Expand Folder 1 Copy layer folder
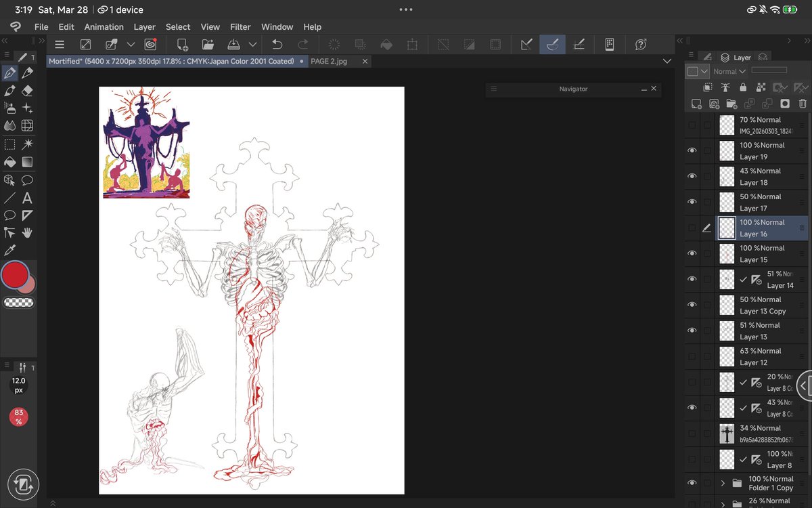The height and width of the screenshot is (508, 812). tap(723, 483)
